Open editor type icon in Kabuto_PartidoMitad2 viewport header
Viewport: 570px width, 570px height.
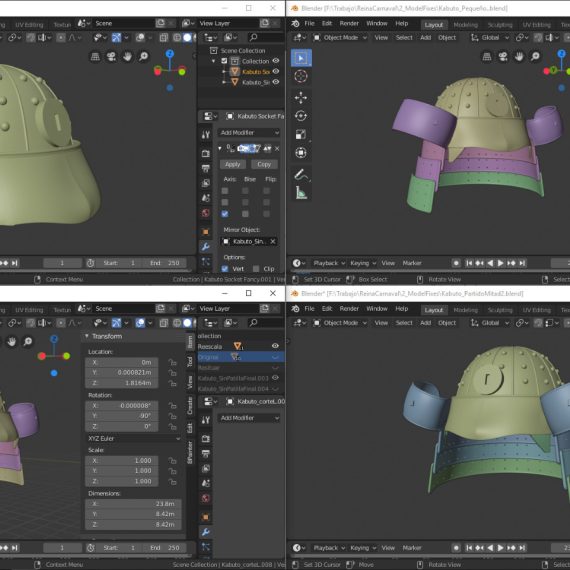[x=300, y=323]
